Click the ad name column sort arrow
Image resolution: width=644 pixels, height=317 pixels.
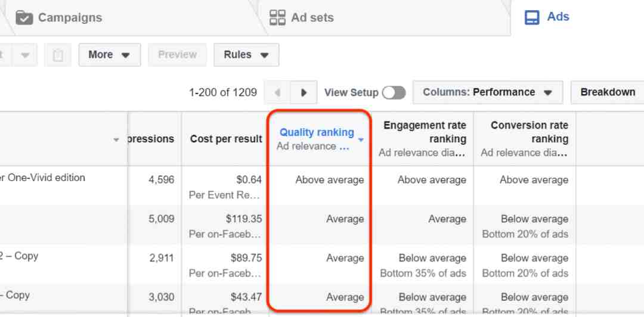(116, 140)
